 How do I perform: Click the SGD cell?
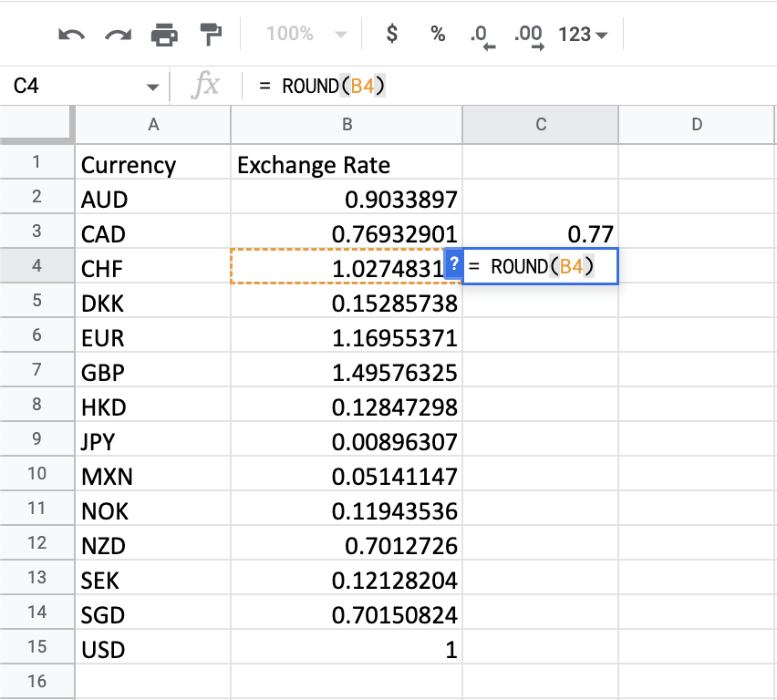153,612
